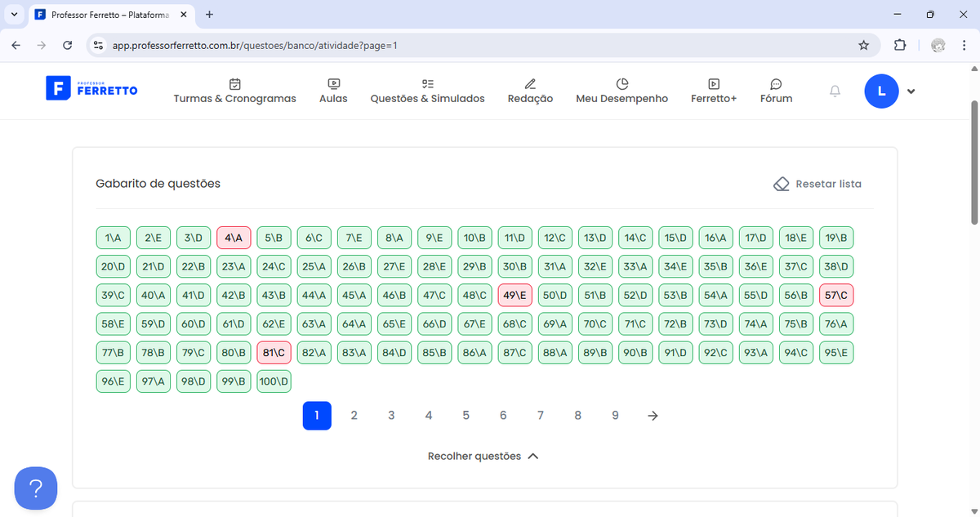Open wrong question 57\C
The width and height of the screenshot is (980, 517).
pos(836,295)
